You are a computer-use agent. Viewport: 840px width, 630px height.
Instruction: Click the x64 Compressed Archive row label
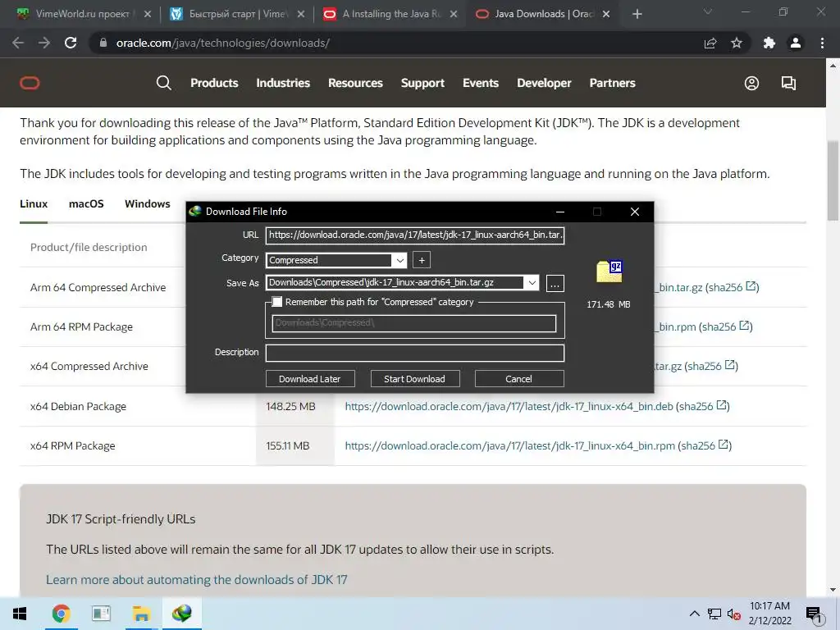point(89,367)
